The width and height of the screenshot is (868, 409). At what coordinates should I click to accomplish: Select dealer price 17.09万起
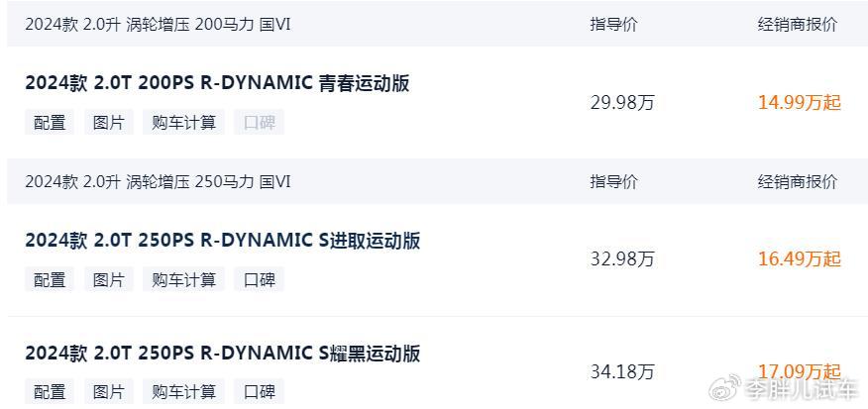[800, 371]
